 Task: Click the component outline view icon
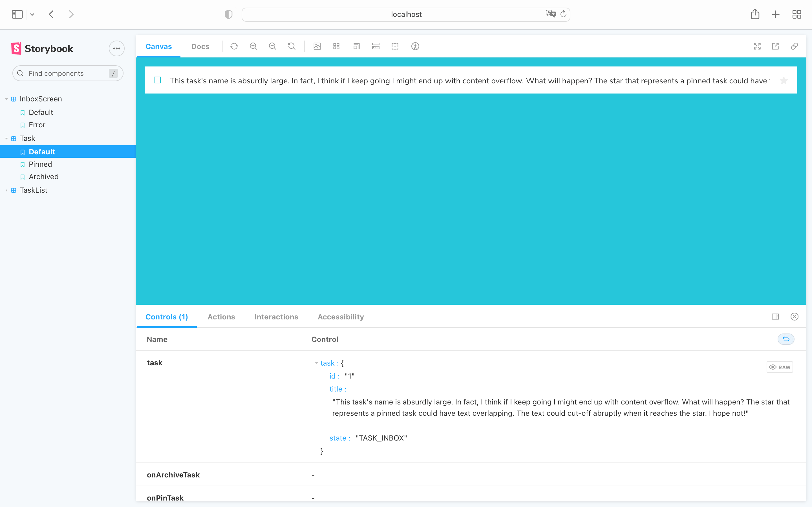(395, 46)
